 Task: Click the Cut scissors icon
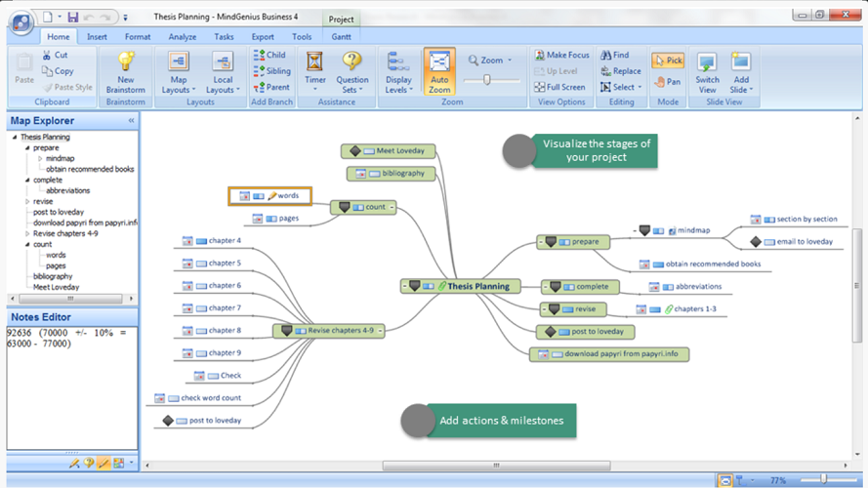tap(48, 56)
